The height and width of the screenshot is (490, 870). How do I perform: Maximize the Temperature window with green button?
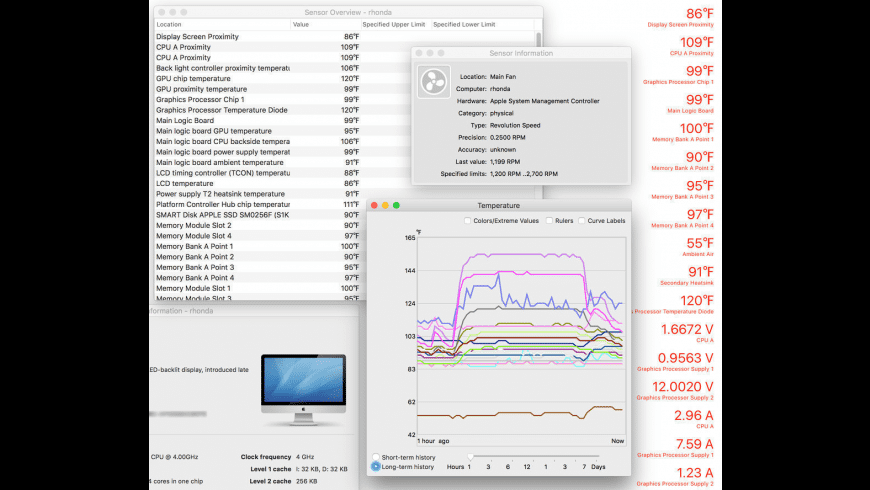click(396, 205)
